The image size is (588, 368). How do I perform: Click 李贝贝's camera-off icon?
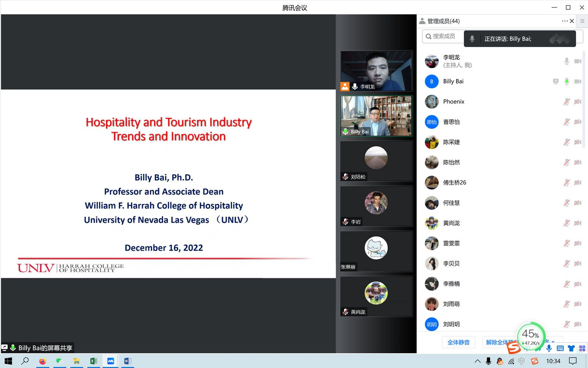pos(578,263)
